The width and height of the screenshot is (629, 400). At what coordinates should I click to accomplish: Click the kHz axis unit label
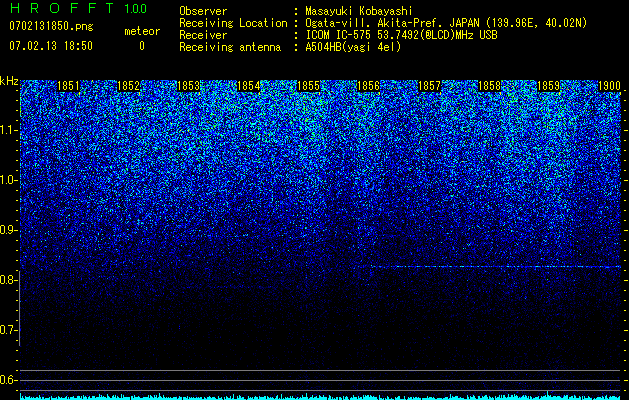click(x=9, y=81)
